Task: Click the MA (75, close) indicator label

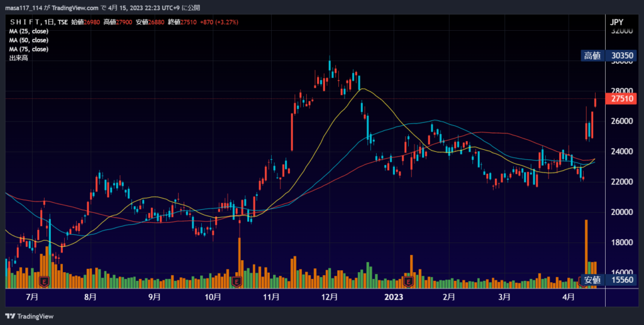Action: pyautogui.click(x=29, y=49)
